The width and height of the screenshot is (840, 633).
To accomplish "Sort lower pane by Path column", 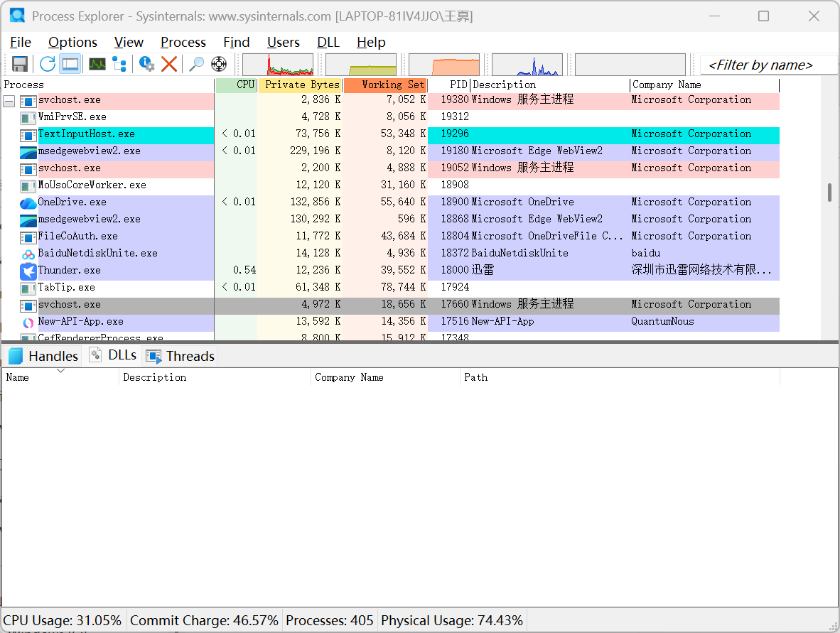I will pos(620,377).
